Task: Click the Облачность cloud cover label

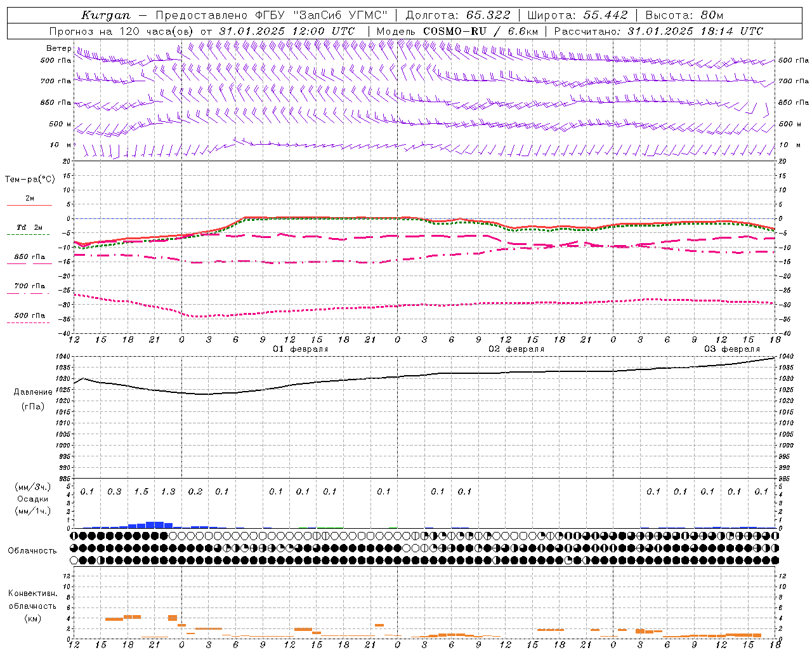Action: 32,551
